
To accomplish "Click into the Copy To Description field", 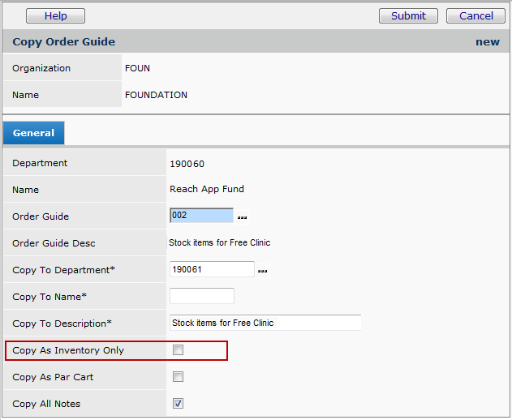I will [x=265, y=323].
